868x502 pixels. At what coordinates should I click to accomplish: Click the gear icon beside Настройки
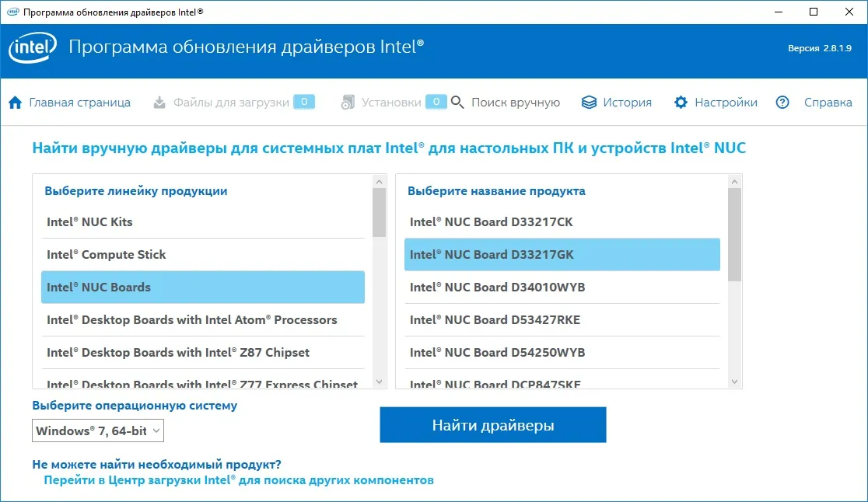(681, 103)
